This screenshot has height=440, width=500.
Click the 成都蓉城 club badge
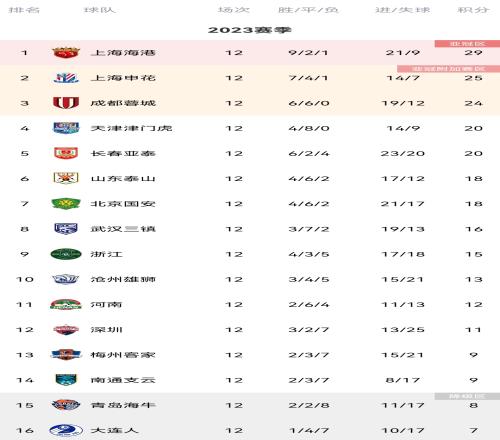pyautogui.click(x=66, y=103)
